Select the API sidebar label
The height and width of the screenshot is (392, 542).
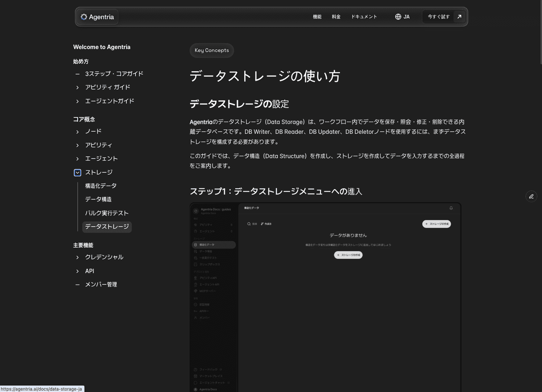90,271
